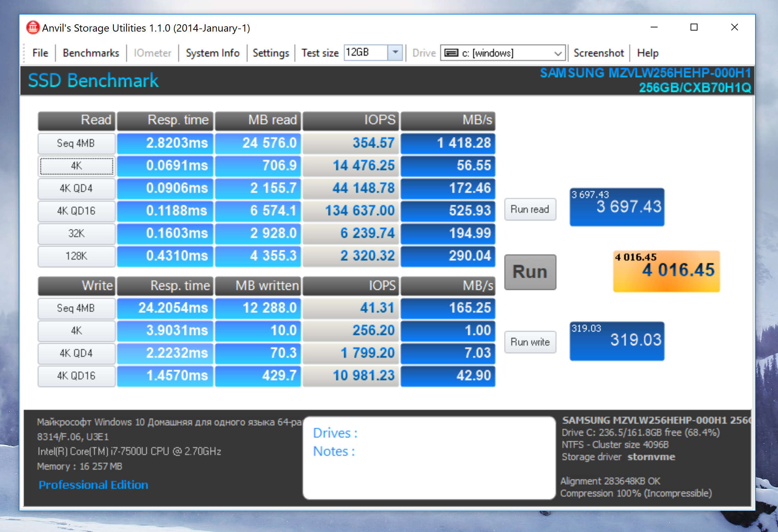Click the Professional Edition link
The width and height of the screenshot is (778, 532).
93,485
